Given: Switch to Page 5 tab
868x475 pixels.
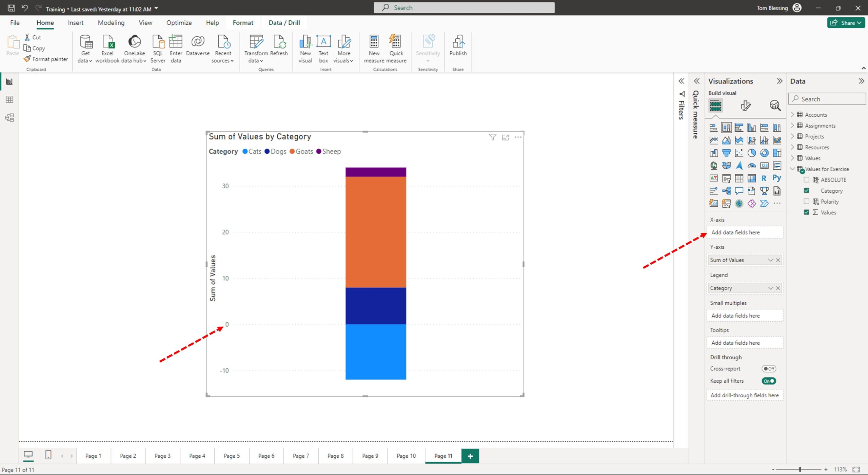Looking at the screenshot, I should 232,456.
